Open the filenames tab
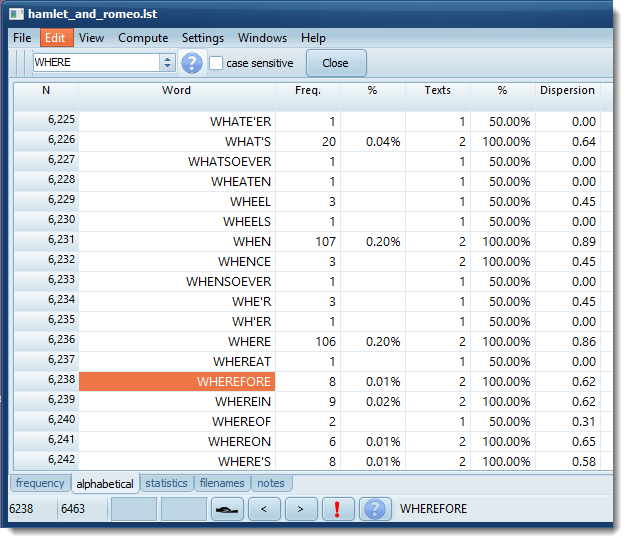 (222, 483)
